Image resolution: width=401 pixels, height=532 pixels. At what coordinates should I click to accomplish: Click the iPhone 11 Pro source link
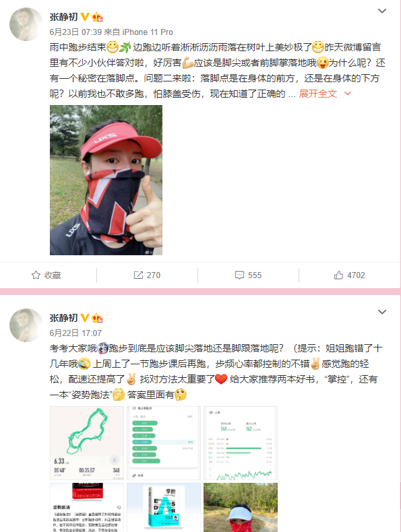148,32
